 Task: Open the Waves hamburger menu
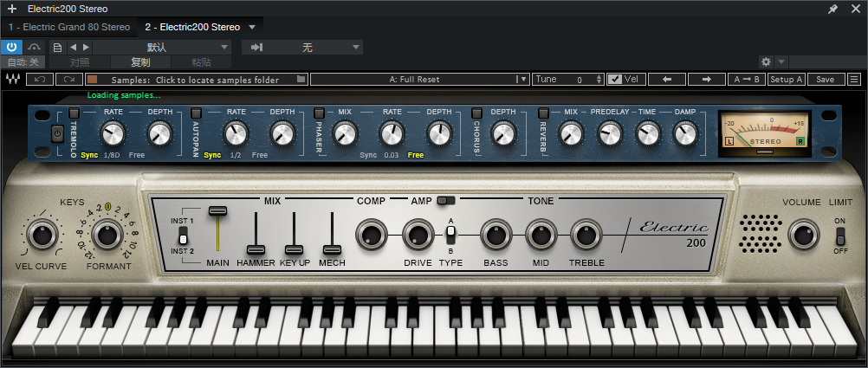pyautogui.click(x=853, y=79)
